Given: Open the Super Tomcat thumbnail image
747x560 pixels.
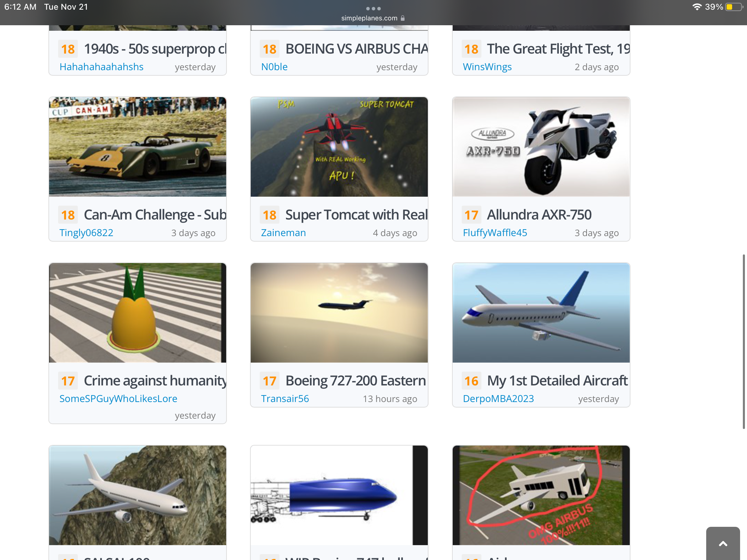Looking at the screenshot, I should click(339, 147).
